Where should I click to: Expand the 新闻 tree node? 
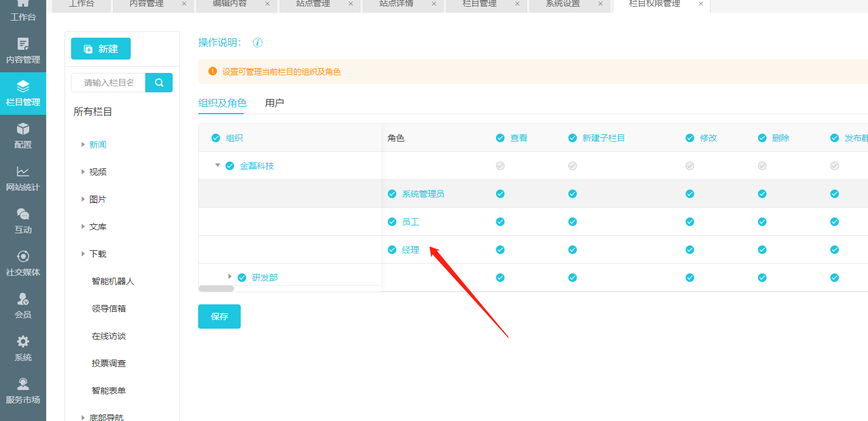83,145
